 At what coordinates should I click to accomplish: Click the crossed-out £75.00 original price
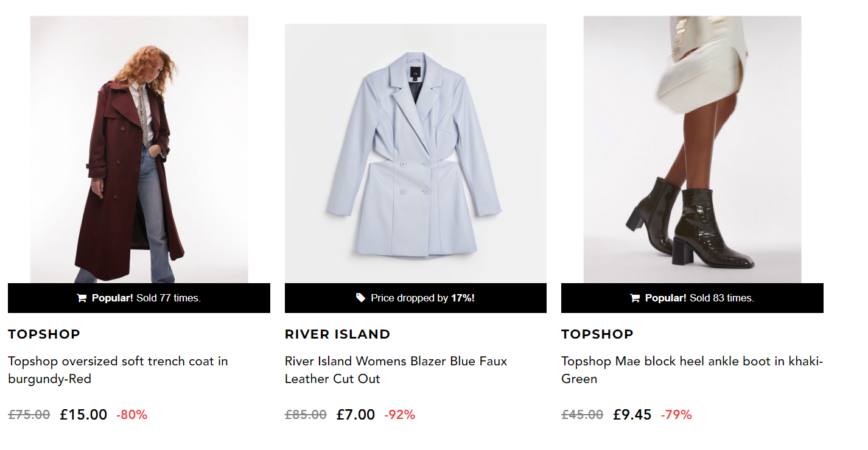[29, 415]
